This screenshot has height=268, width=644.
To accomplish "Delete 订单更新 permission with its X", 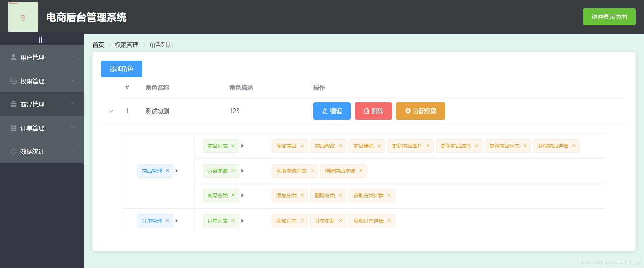I will tap(340, 221).
